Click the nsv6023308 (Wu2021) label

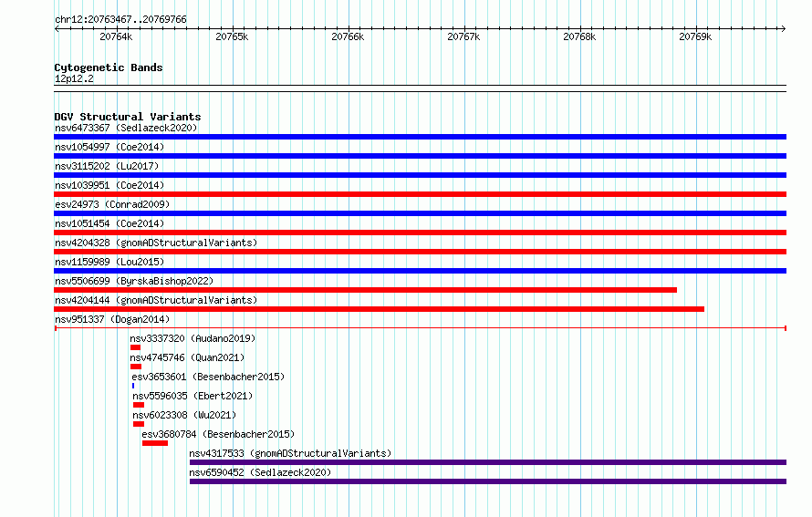pyautogui.click(x=184, y=415)
